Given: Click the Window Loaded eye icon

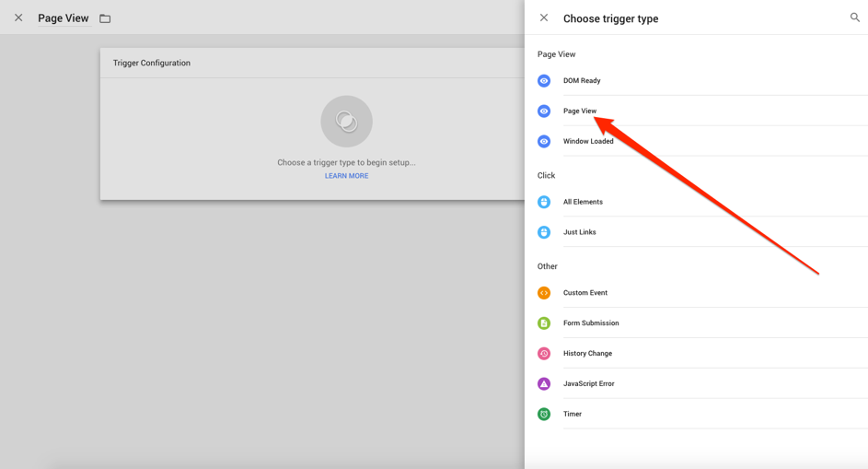Looking at the screenshot, I should pos(544,142).
